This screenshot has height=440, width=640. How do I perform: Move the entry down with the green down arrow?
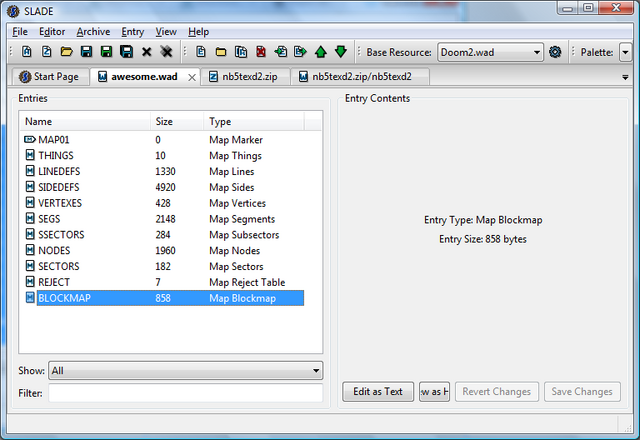(x=341, y=52)
